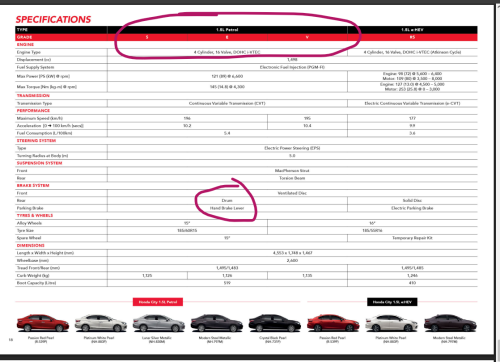Select the Tread Front/Rear (mm) label
This screenshot has width=500, height=362.
[x=38, y=268]
